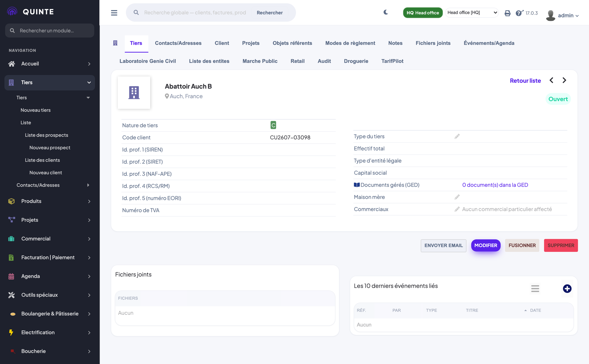
Task: Click the Electrification lightning icon
Action: [11, 332]
